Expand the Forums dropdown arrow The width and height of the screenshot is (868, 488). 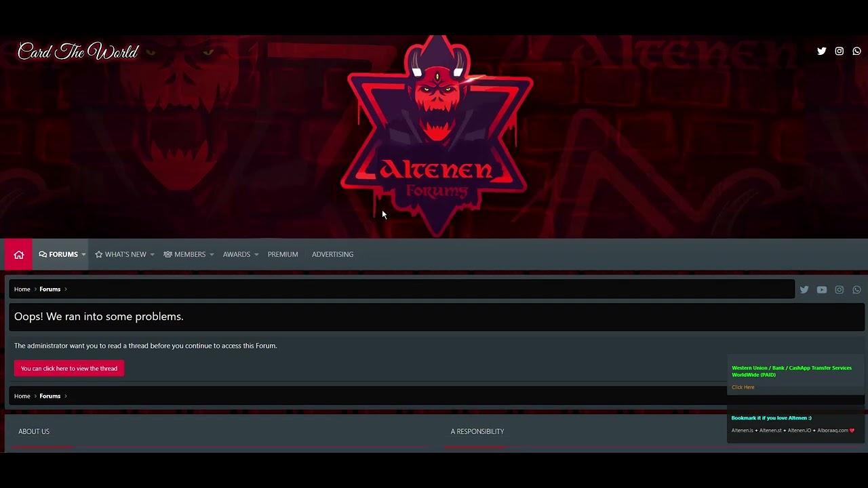[83, 255]
